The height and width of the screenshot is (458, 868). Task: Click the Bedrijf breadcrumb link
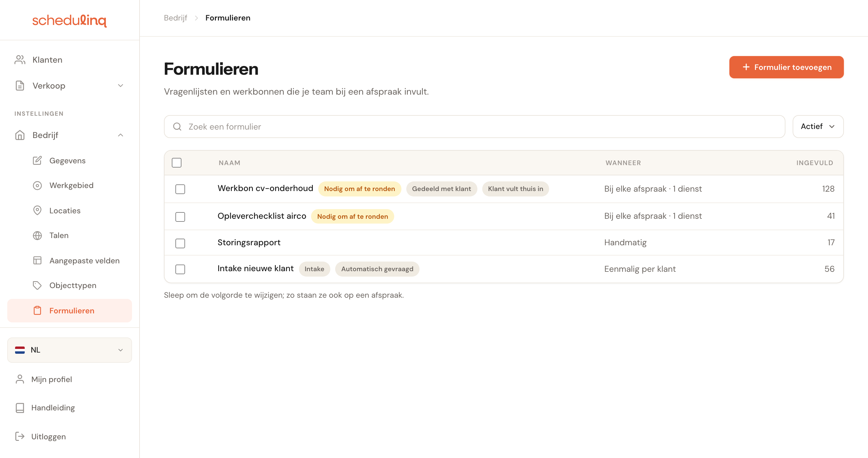175,18
